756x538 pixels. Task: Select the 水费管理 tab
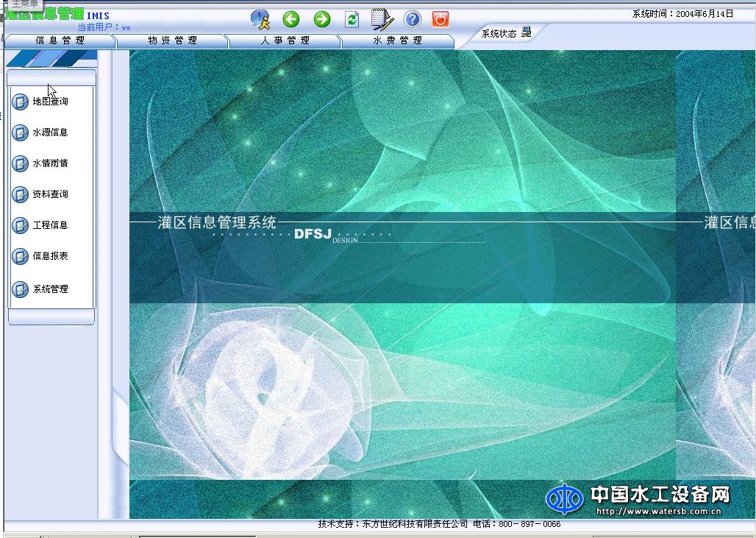click(397, 40)
